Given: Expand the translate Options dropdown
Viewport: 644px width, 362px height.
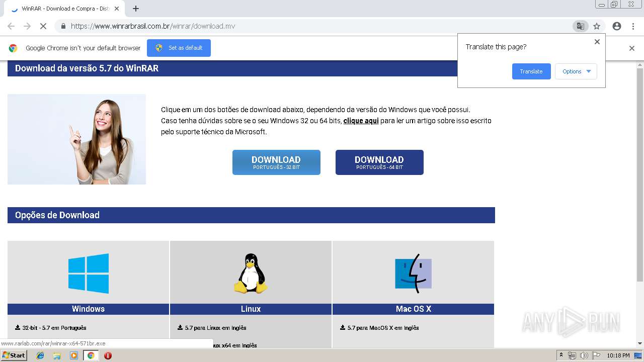Looking at the screenshot, I should (576, 71).
